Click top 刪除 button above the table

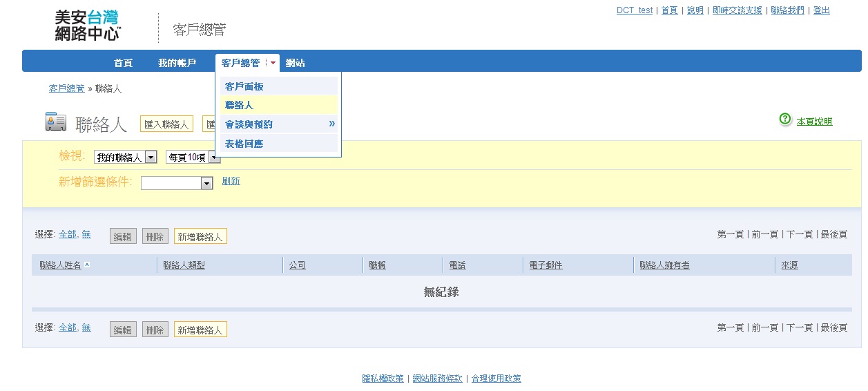(x=155, y=236)
